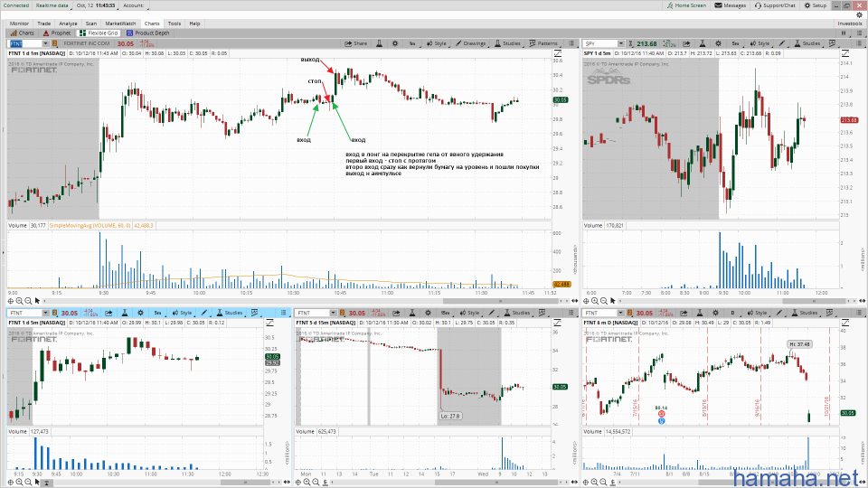Open the Monitor tab
This screenshot has width=868, height=488.
pyautogui.click(x=19, y=23)
